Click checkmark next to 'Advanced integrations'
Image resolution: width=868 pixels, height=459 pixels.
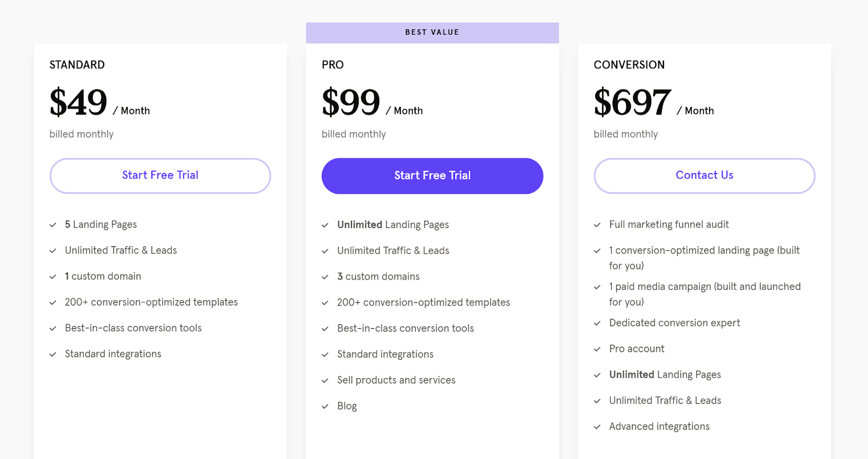pos(597,427)
